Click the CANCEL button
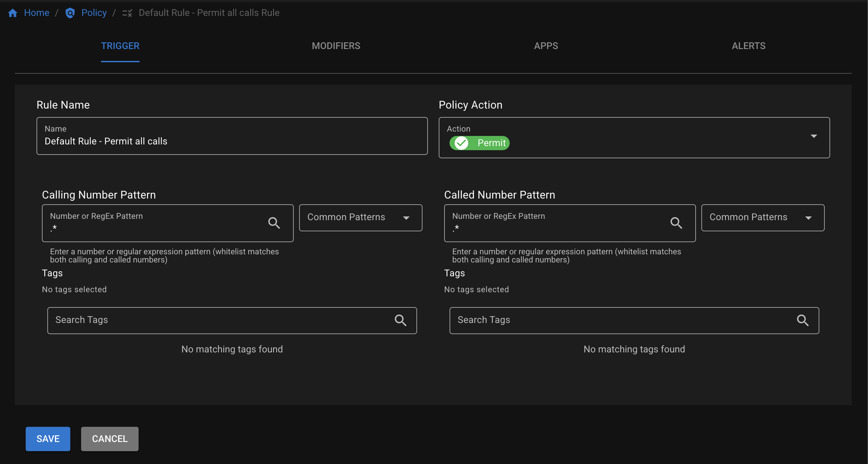This screenshot has height=464, width=868. [x=110, y=439]
